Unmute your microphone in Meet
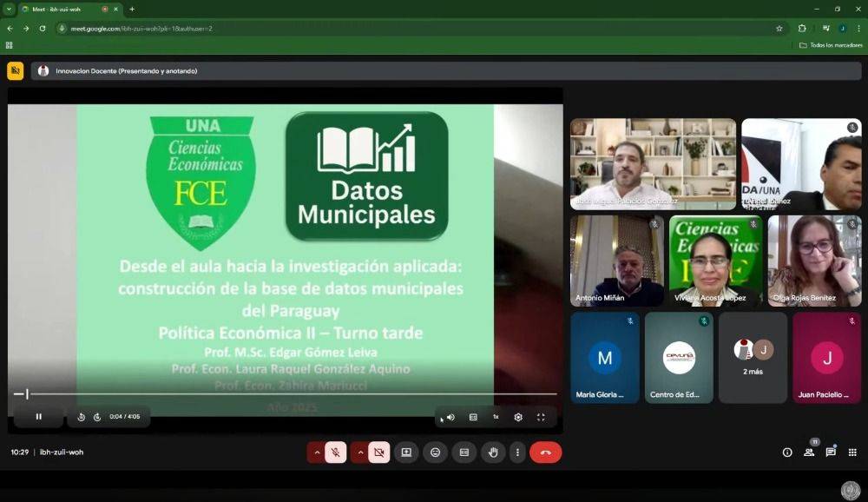868x502 pixels. [335, 452]
